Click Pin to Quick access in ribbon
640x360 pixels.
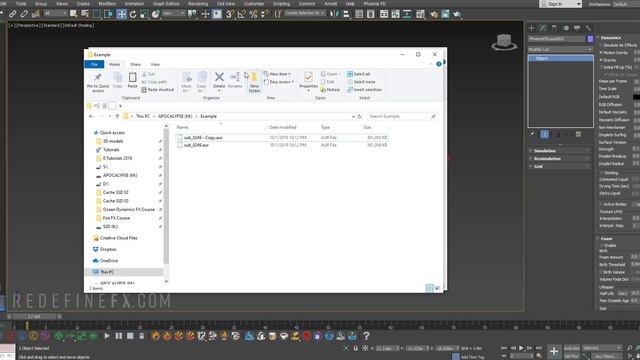coord(98,82)
